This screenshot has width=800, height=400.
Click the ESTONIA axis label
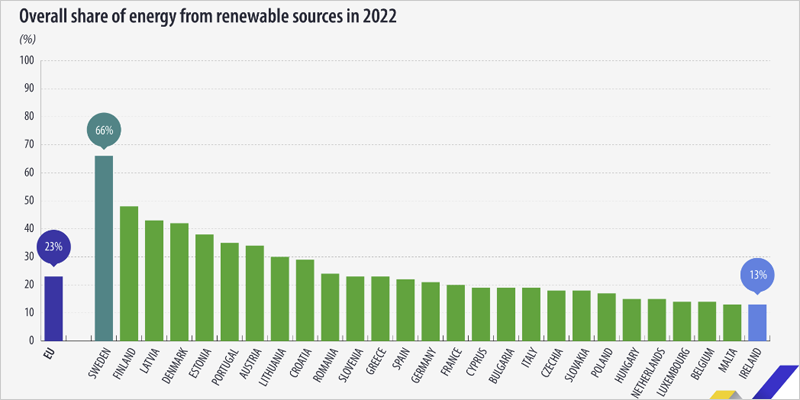tap(199, 365)
